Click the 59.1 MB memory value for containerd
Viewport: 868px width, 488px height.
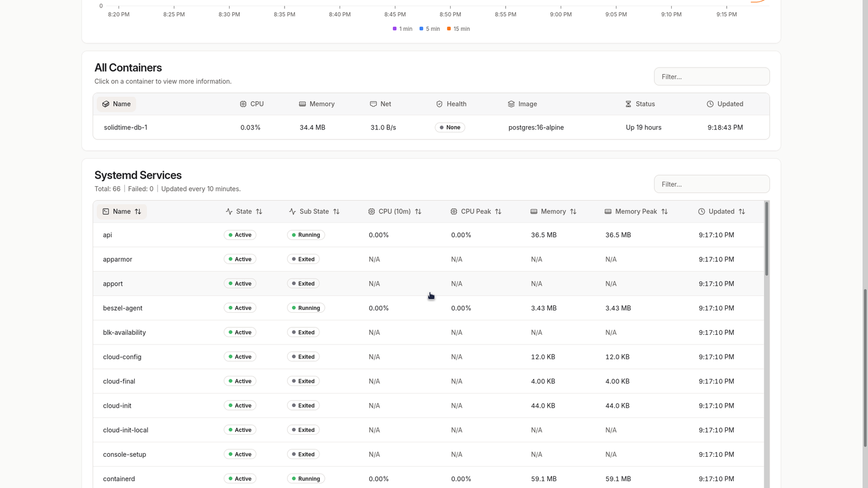543,479
